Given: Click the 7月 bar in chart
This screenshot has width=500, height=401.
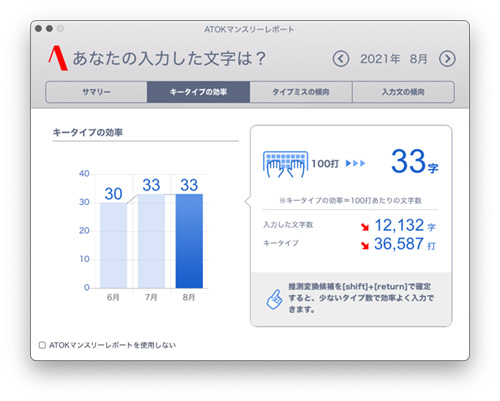Looking at the screenshot, I should pos(151,241).
